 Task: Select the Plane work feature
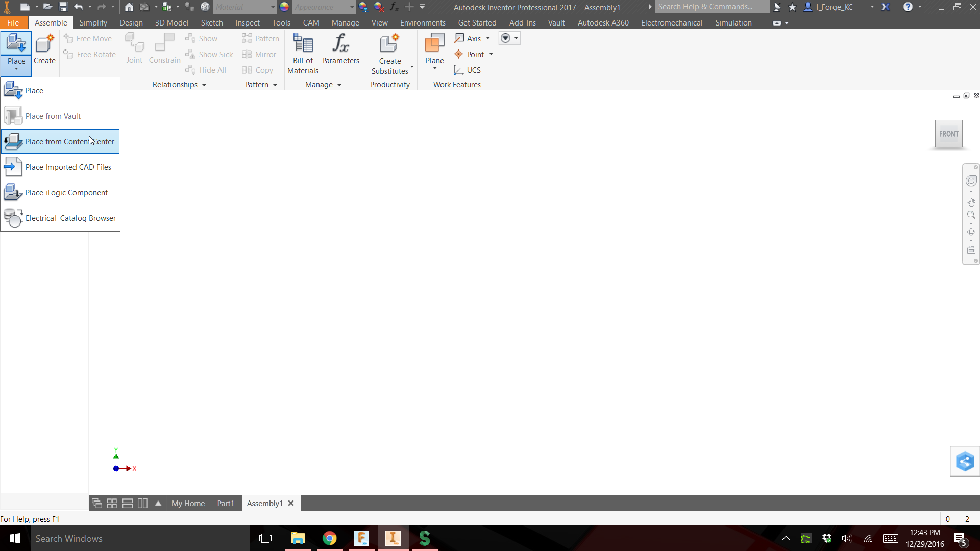tap(435, 49)
